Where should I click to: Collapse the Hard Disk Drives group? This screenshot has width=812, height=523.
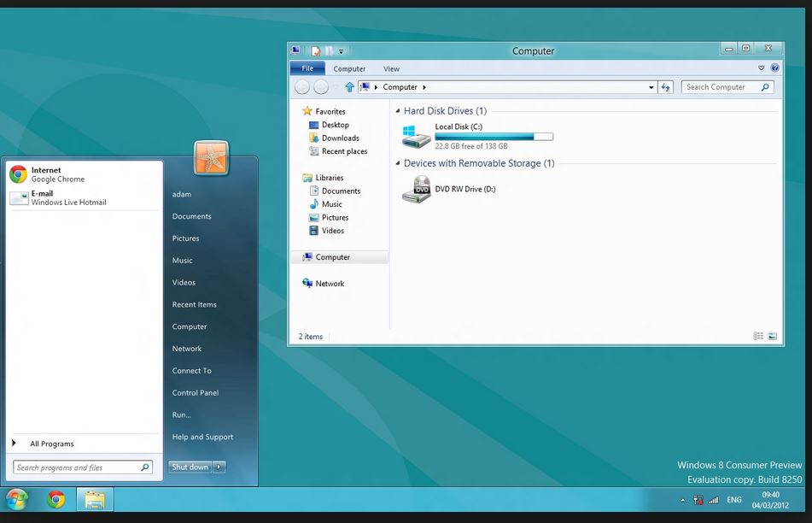[398, 111]
